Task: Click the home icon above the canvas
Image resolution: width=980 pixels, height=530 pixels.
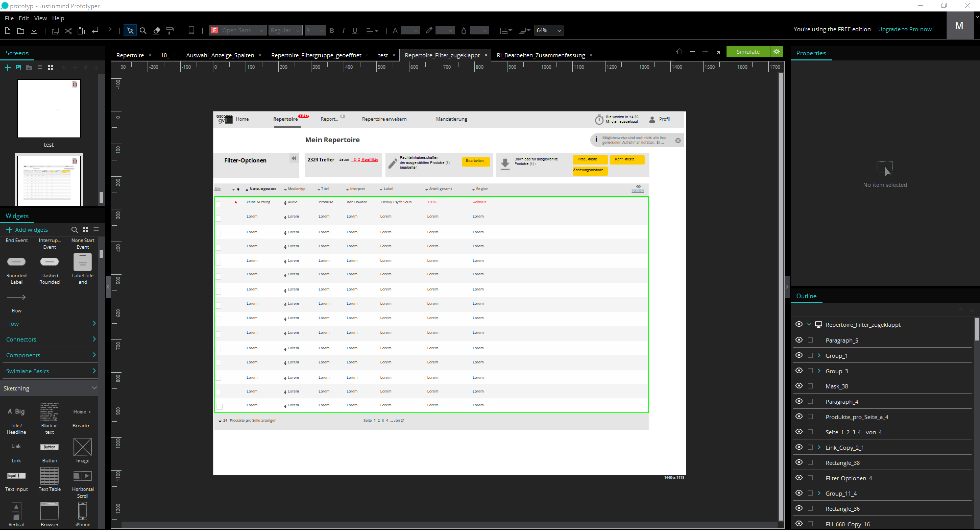Action: (680, 52)
